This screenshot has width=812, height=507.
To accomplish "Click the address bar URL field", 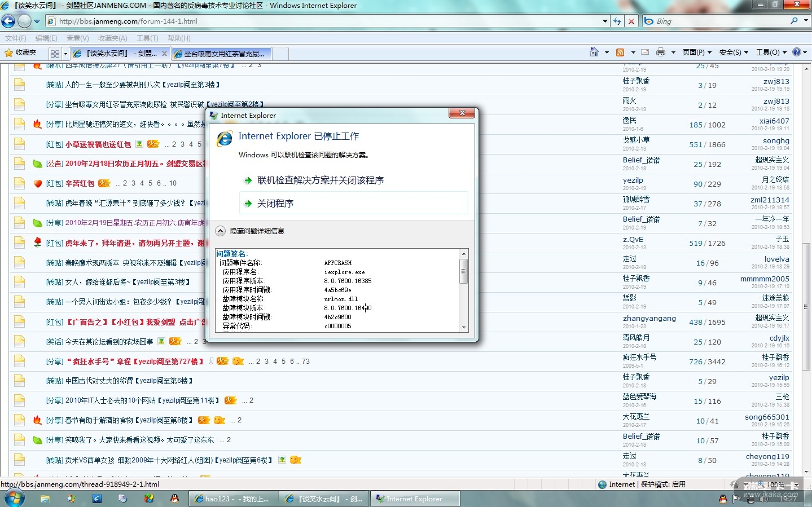I will (x=323, y=21).
